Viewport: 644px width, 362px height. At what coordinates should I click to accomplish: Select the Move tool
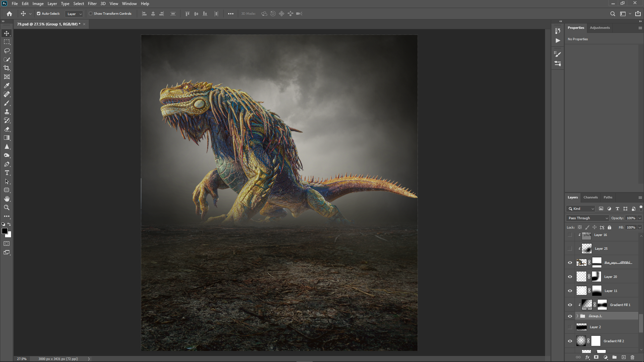(x=7, y=33)
